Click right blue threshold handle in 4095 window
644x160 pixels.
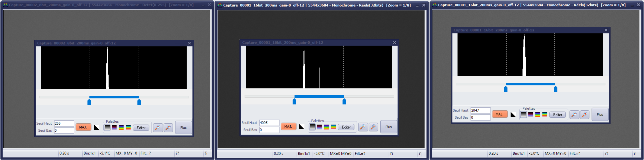click(344, 101)
